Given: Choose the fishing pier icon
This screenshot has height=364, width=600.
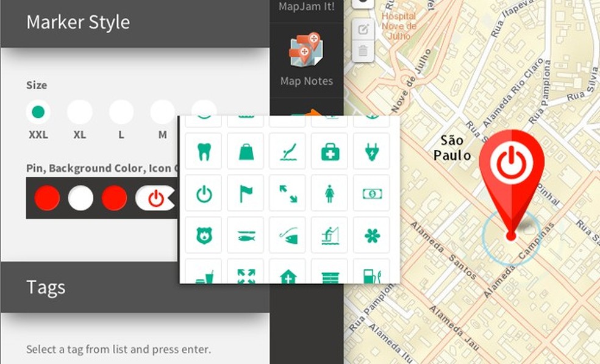Looking at the screenshot, I should (330, 235).
